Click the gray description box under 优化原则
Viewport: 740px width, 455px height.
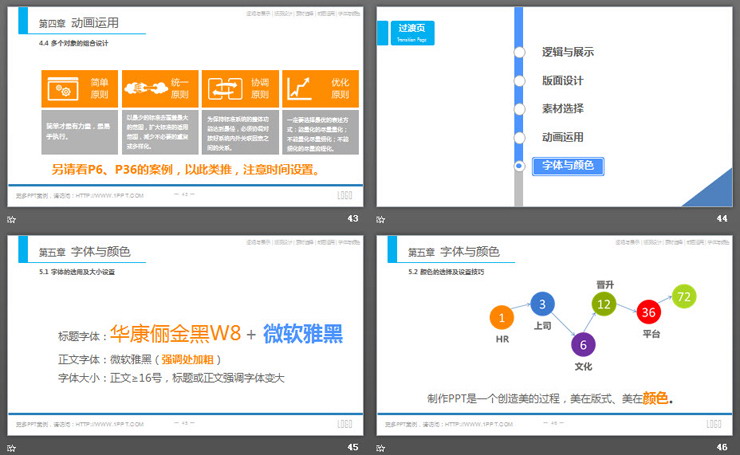320,132
